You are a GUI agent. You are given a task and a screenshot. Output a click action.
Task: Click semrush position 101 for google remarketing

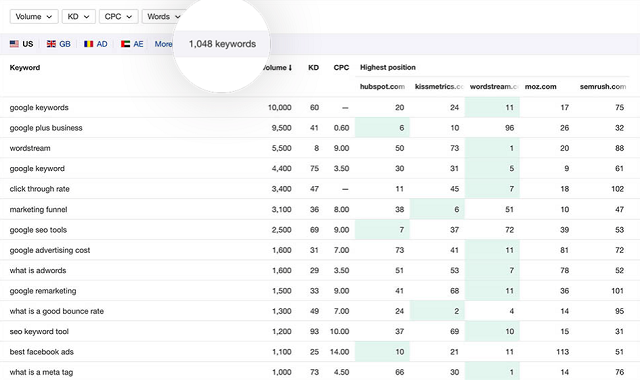(618, 291)
